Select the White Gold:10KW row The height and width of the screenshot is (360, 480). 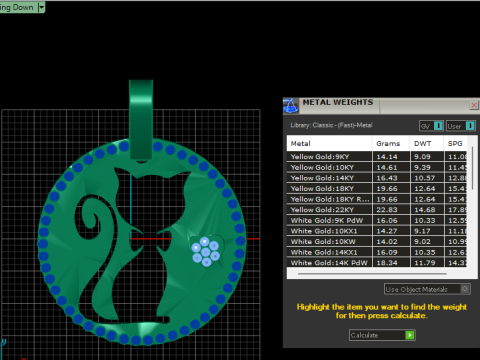click(377, 242)
